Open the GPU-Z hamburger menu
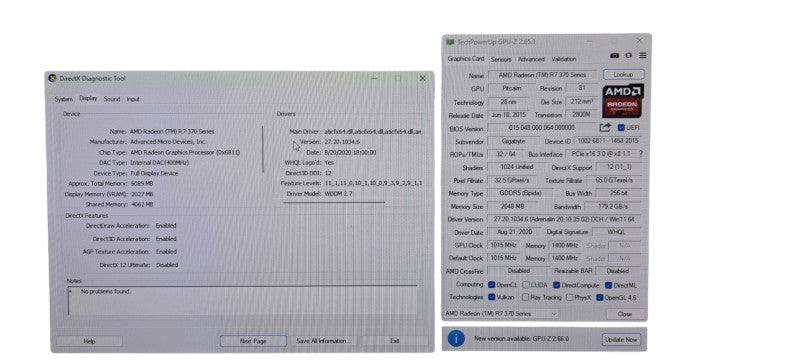This screenshot has height=360, width=800. click(642, 56)
